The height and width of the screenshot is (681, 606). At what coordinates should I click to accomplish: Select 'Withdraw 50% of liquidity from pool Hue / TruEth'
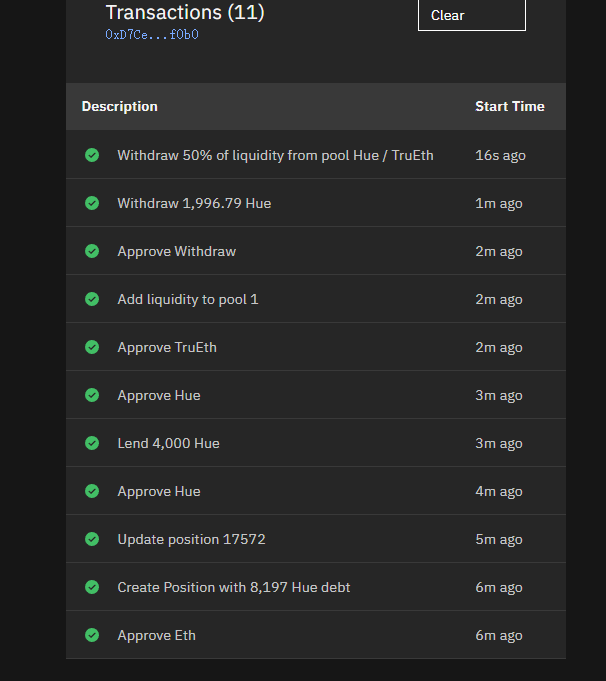[x=275, y=155]
